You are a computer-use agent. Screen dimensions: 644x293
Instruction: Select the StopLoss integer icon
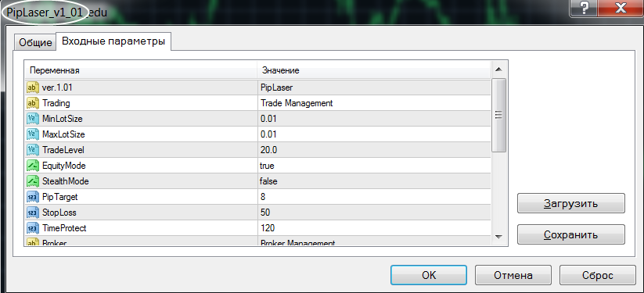pos(32,213)
